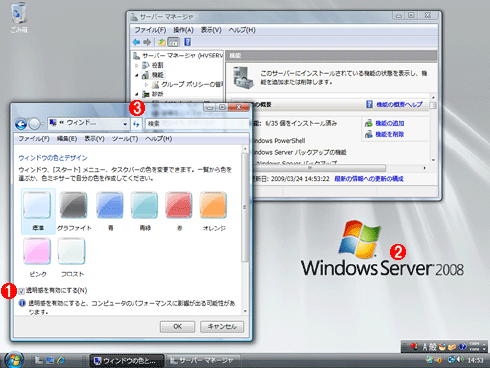Open ファイル(F) menu in Server Manager
The height and width of the screenshot is (368, 490).
click(x=150, y=30)
